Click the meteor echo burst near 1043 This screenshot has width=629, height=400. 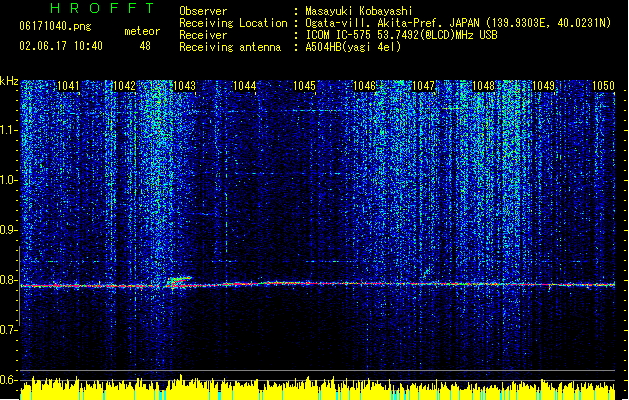pos(179,281)
